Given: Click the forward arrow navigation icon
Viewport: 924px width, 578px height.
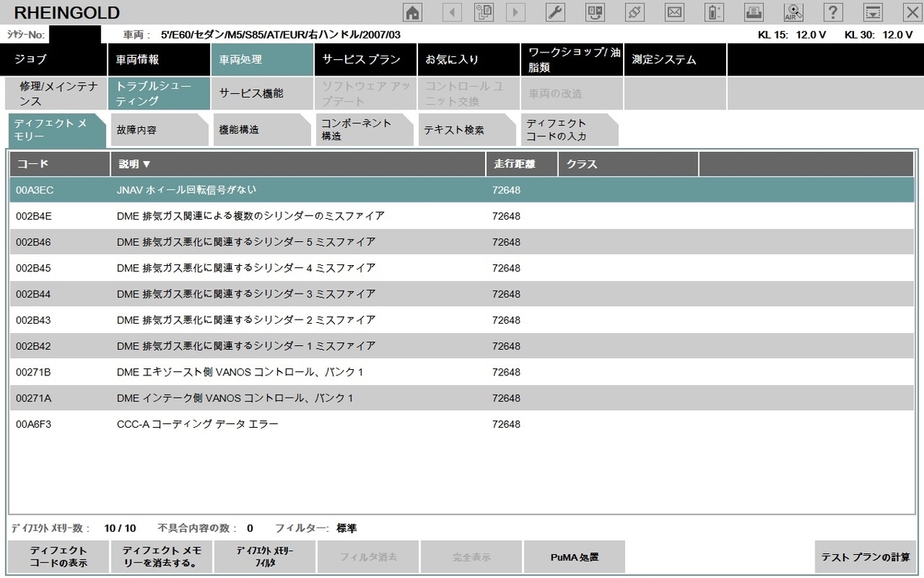Looking at the screenshot, I should [516, 12].
